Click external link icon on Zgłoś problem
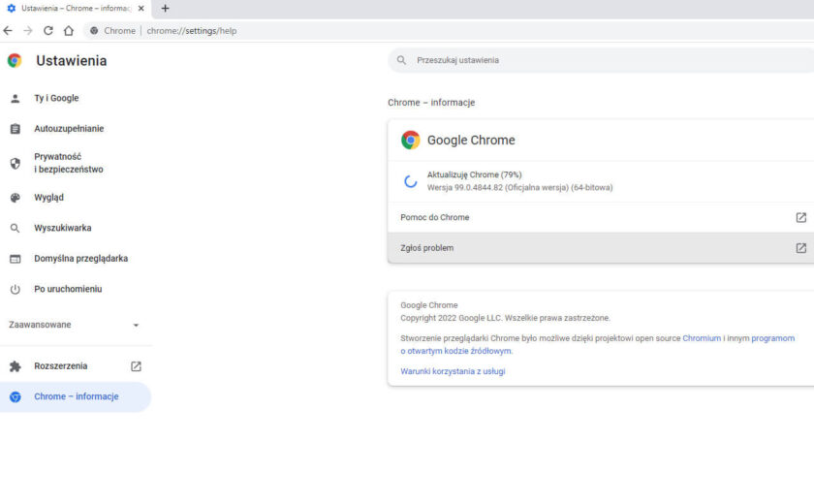The image size is (814, 504). [801, 248]
